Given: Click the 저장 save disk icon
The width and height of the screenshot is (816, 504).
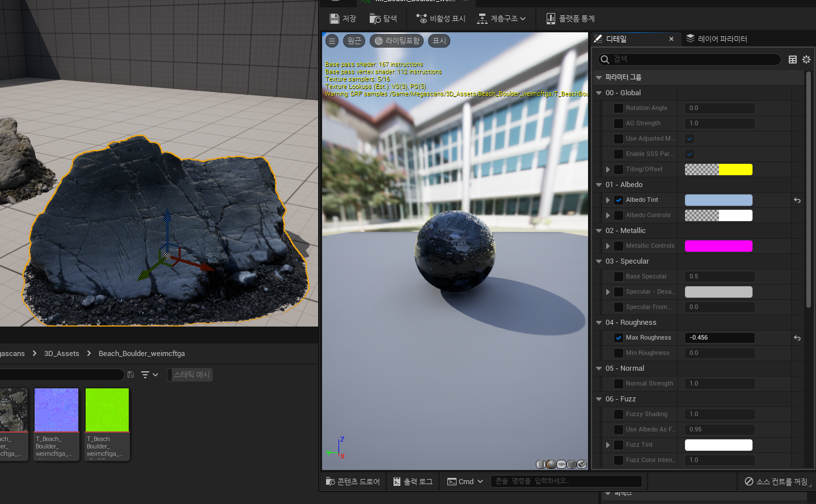Looking at the screenshot, I should [335, 19].
